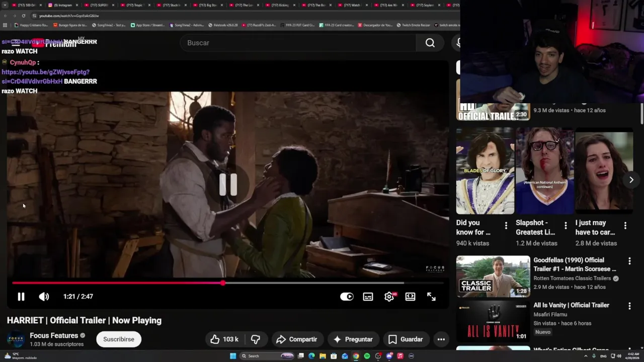Show next shorts with the right chevron

[x=631, y=179]
